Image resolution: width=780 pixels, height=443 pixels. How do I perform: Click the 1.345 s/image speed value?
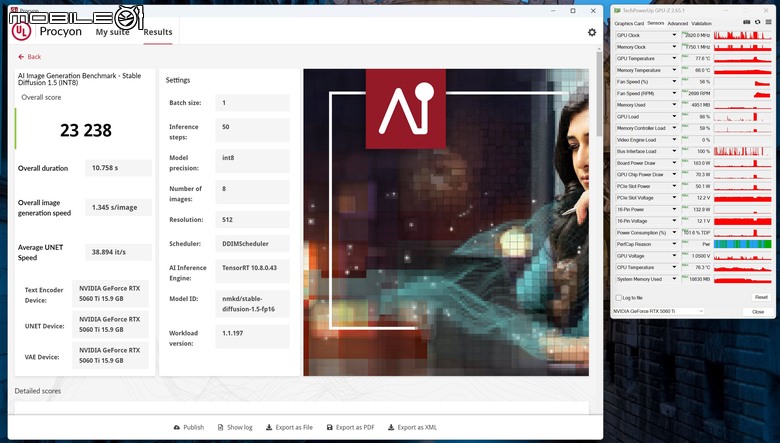coord(118,207)
